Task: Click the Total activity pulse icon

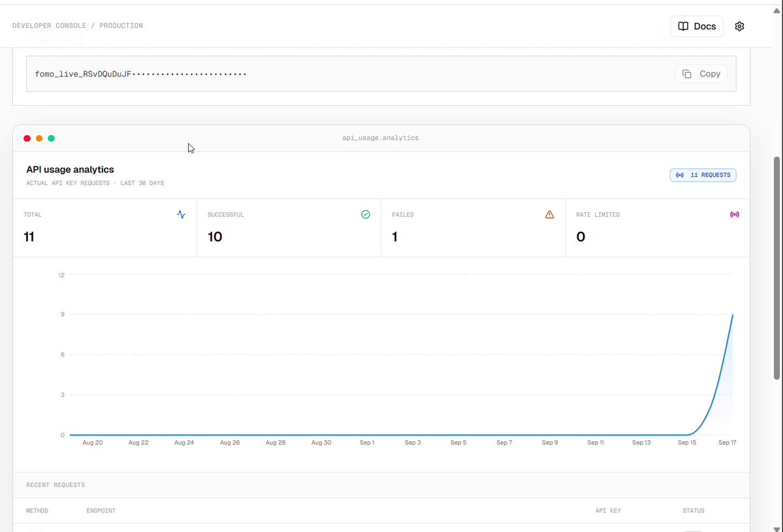Action: click(181, 215)
